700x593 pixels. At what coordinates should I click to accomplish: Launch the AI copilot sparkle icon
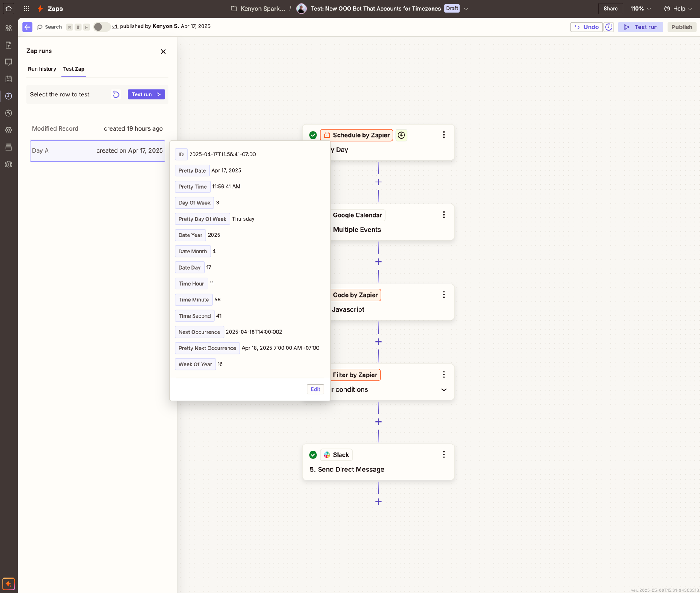9,584
